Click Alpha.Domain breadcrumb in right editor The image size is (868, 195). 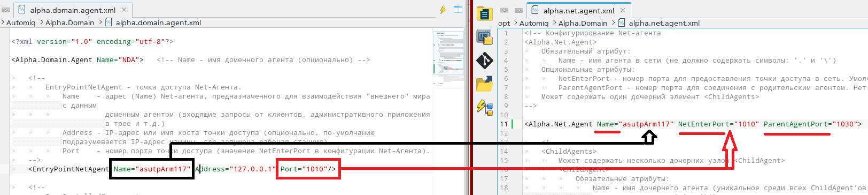583,23
